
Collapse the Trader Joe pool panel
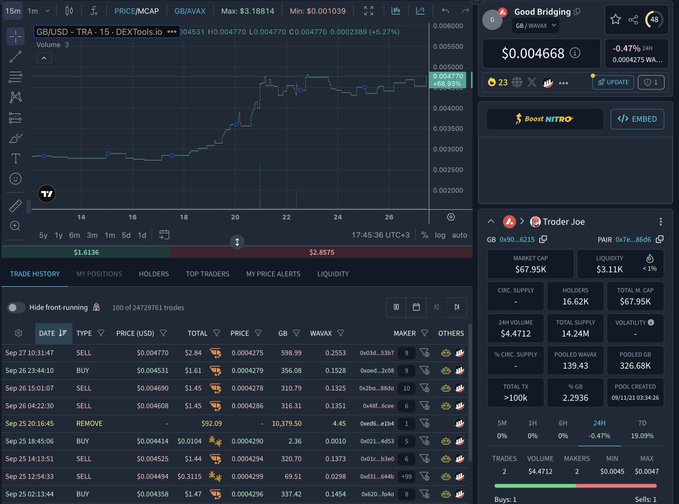(491, 221)
